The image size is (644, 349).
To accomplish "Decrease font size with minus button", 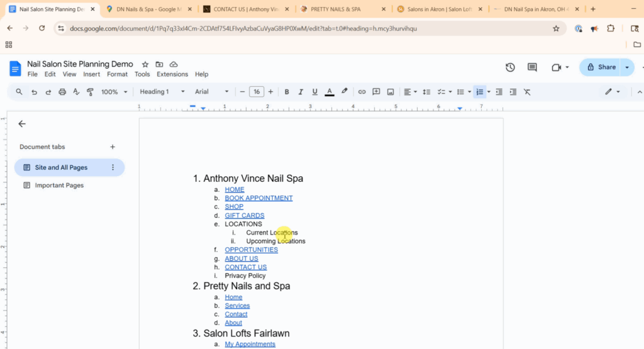I will pyautogui.click(x=242, y=92).
